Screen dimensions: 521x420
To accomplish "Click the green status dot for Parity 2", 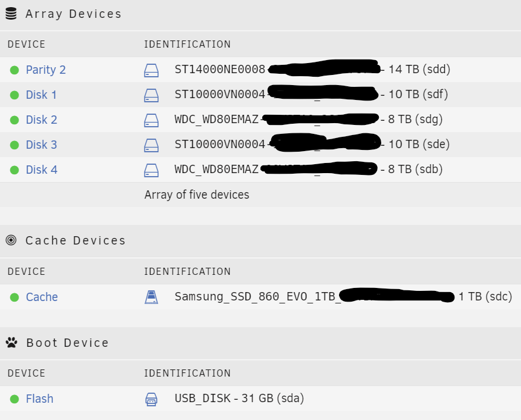I will 14,70.
